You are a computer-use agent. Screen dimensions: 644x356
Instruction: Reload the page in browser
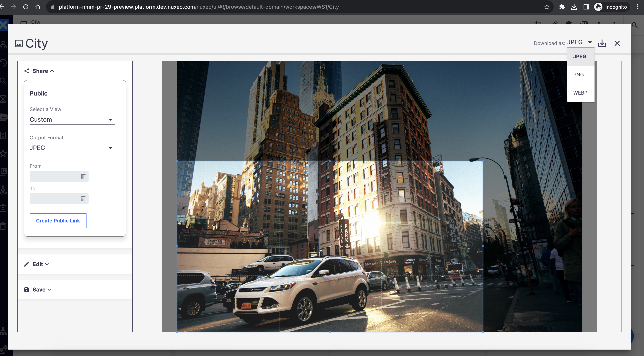click(26, 7)
